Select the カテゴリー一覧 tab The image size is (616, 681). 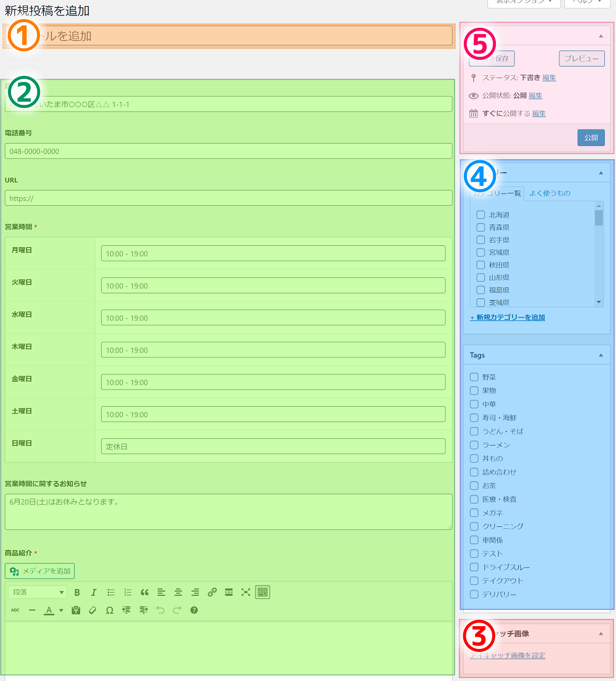[x=496, y=194]
